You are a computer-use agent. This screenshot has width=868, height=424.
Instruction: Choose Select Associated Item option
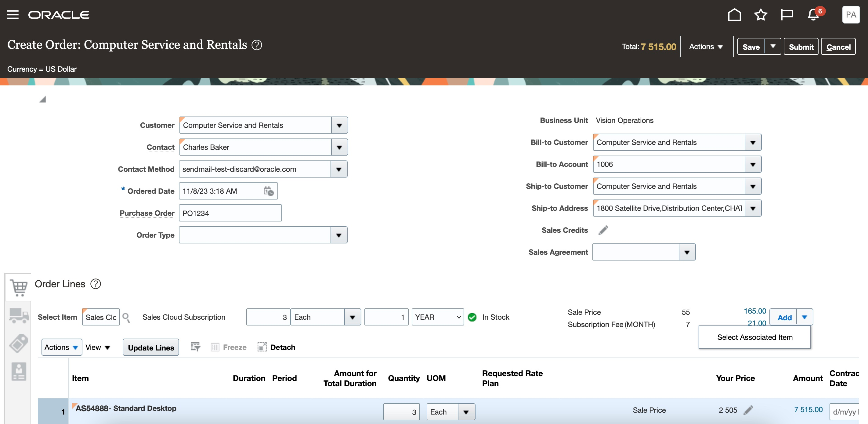pyautogui.click(x=754, y=337)
